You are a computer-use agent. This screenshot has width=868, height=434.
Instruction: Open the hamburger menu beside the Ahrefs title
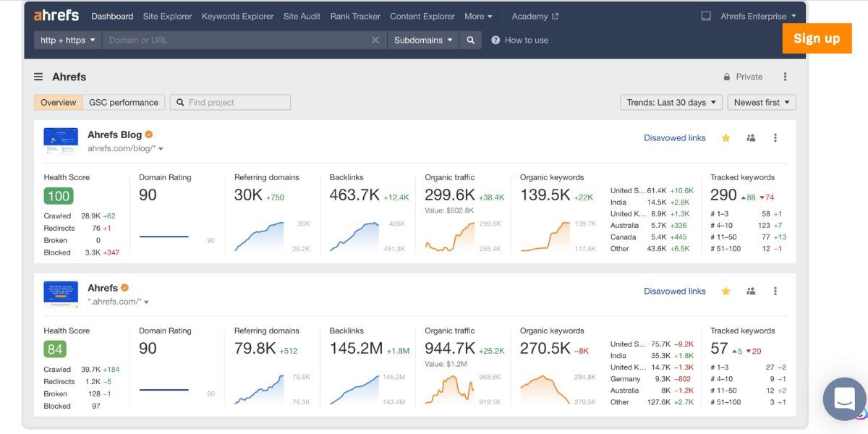tap(38, 77)
